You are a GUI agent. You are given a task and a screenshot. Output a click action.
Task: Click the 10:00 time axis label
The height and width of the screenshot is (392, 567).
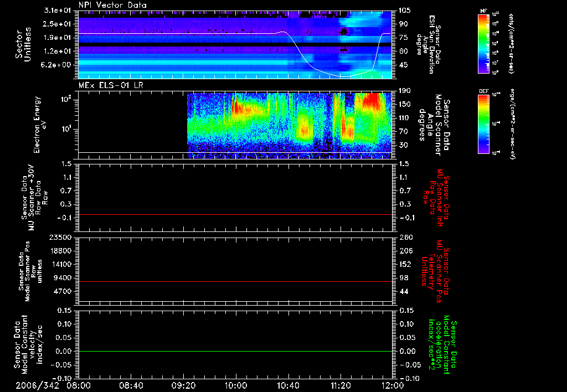(x=236, y=385)
